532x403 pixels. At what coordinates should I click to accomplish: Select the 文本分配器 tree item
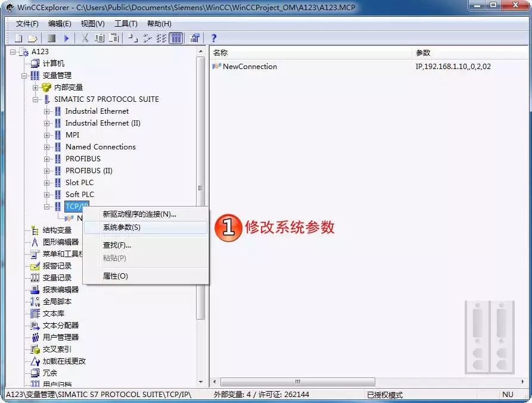(61, 326)
